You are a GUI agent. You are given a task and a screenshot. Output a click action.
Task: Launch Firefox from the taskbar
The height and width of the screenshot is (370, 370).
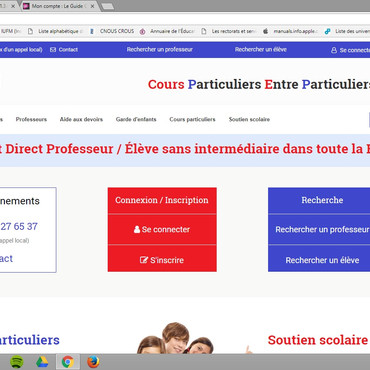pyautogui.click(x=93, y=362)
